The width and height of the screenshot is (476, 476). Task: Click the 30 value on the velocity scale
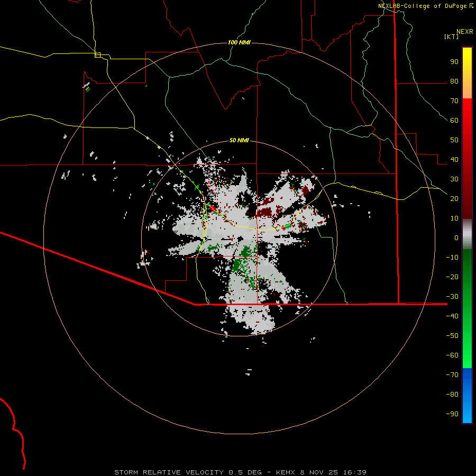(454, 179)
